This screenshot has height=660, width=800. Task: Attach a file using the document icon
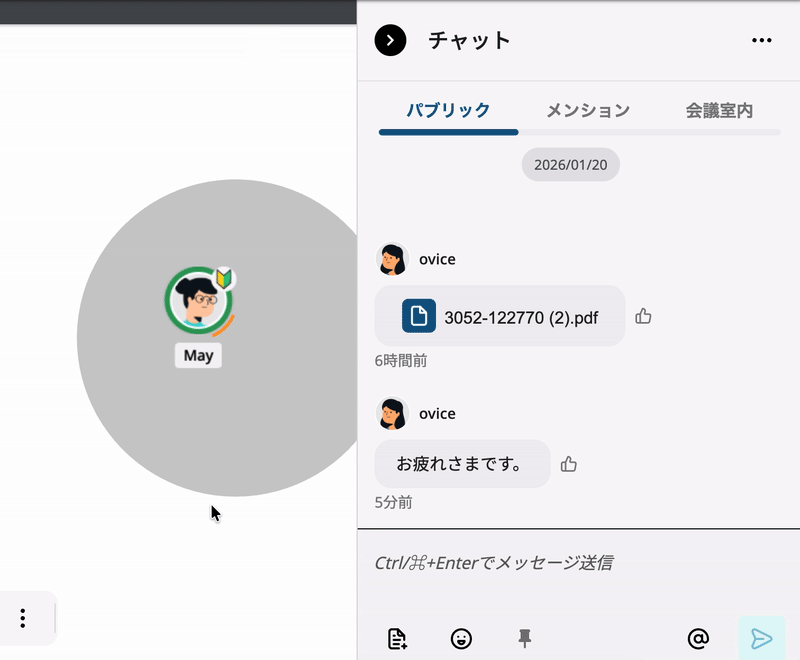(x=398, y=638)
